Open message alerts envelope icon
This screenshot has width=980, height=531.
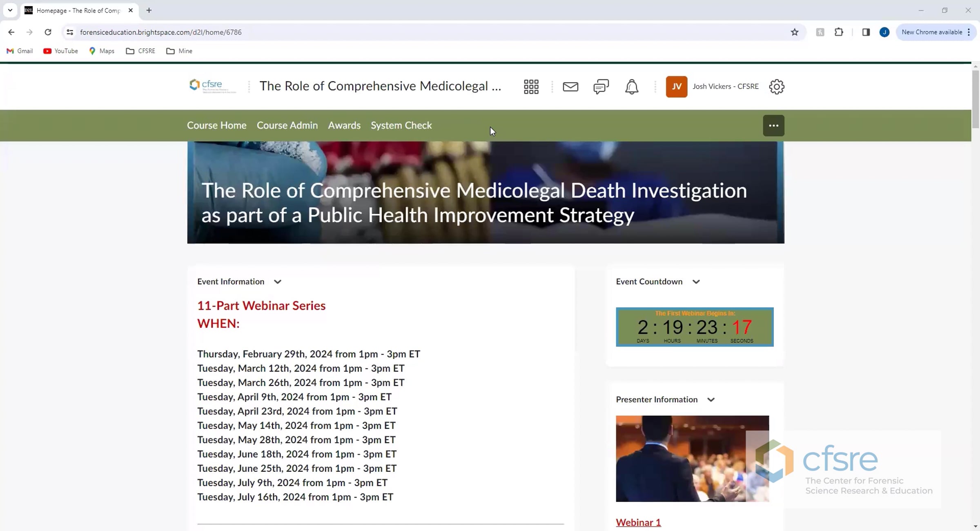tap(570, 87)
